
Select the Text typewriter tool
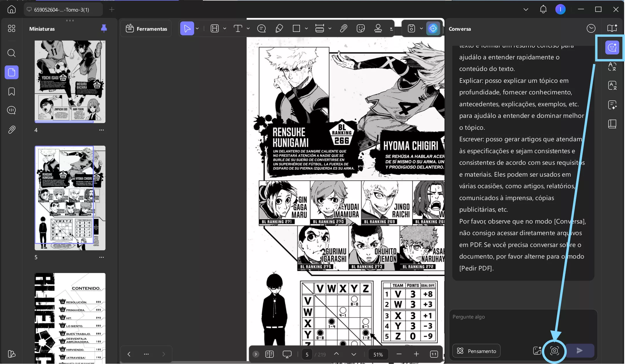point(238,28)
